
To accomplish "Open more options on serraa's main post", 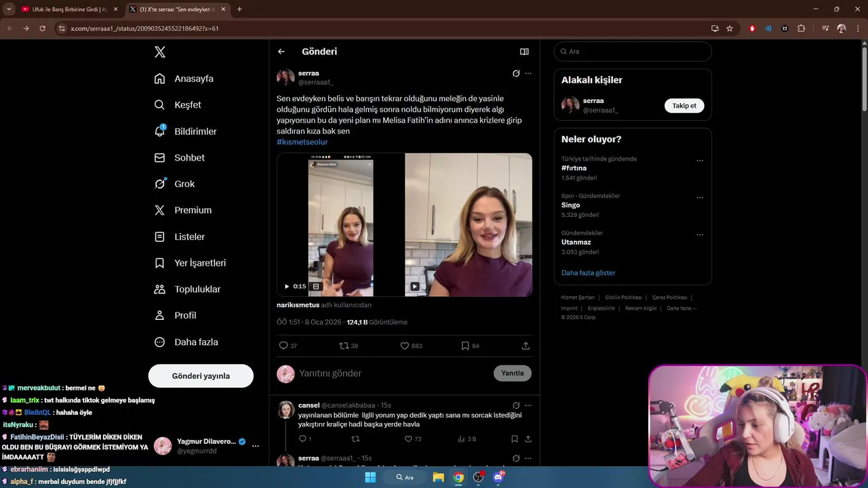I will (528, 73).
